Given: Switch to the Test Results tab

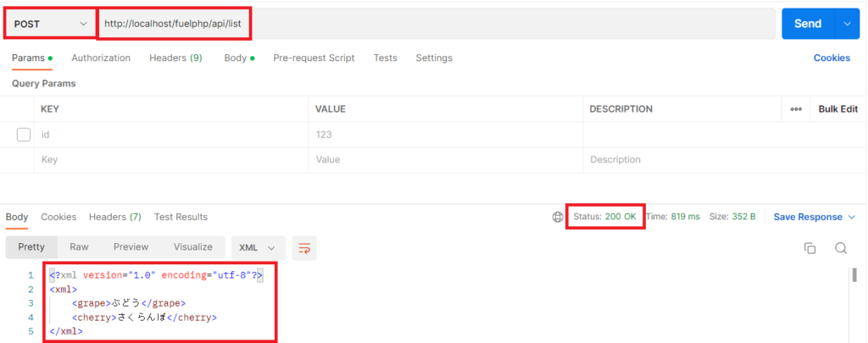Looking at the screenshot, I should 181,217.
